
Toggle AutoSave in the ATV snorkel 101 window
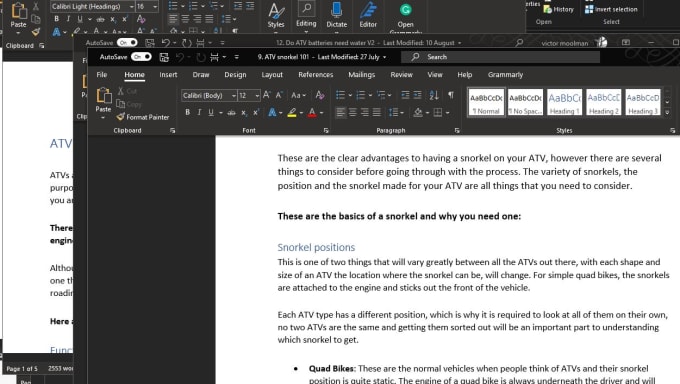tap(141, 57)
